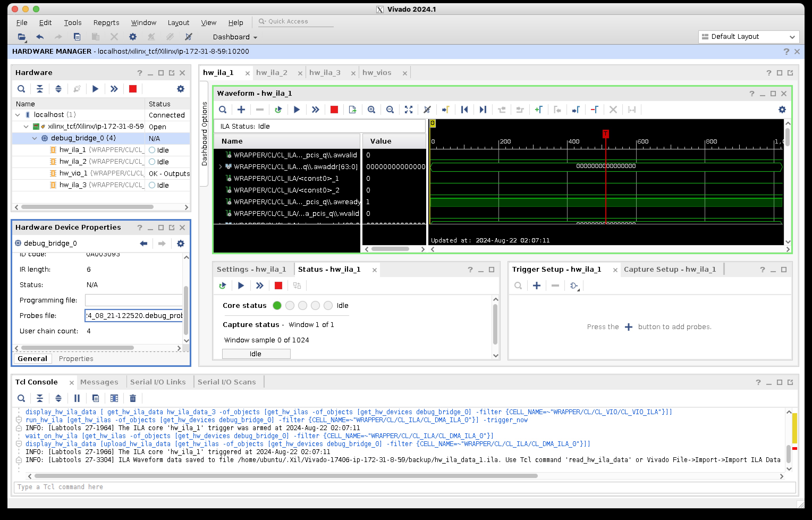Click Run Trigger Immediate in Waveform toolbar
The width and height of the screenshot is (812, 520).
[x=315, y=110]
